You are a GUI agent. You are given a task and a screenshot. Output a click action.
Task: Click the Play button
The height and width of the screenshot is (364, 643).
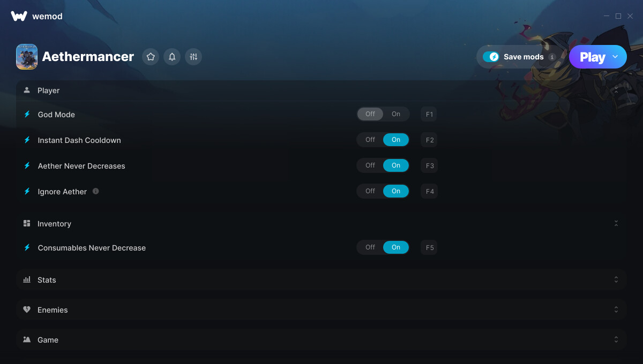(x=592, y=57)
